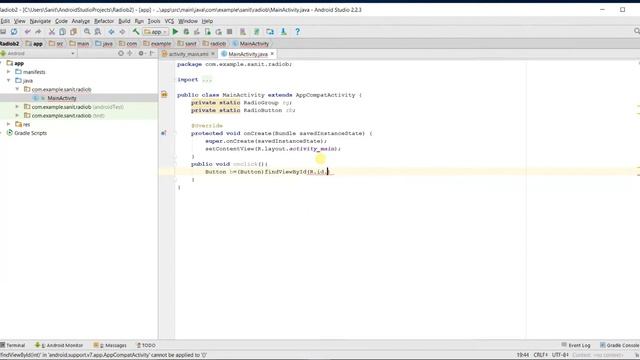Click the SDK Manager download icon
640x360 pixels.
point(284,31)
